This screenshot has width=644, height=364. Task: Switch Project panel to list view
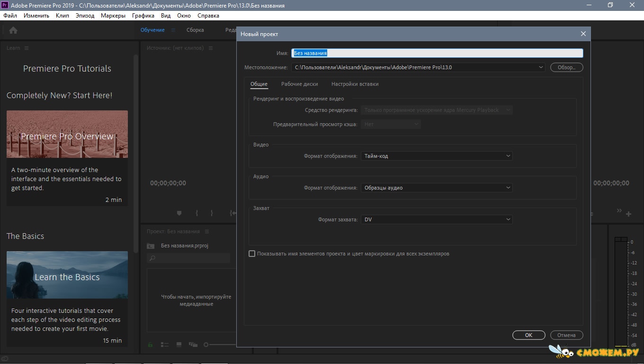pos(165,345)
